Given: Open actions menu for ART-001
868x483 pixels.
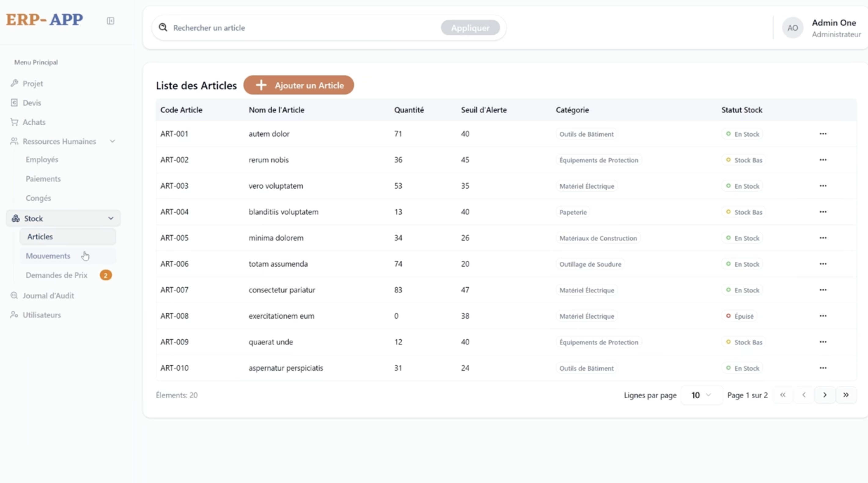Looking at the screenshot, I should pos(823,134).
